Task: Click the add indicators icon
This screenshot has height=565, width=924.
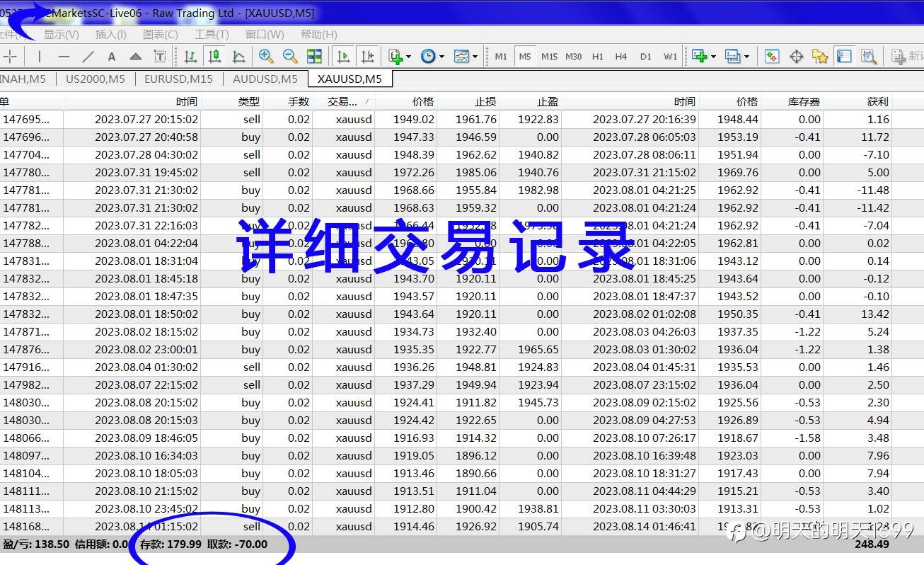Action: pos(395,57)
